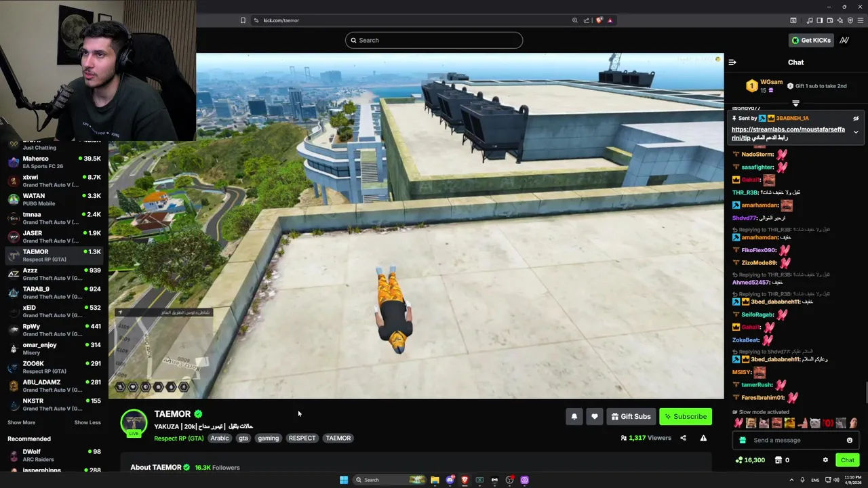The image size is (868, 488).
Task: Open Brave Rewards triangle icon
Action: pos(610,20)
